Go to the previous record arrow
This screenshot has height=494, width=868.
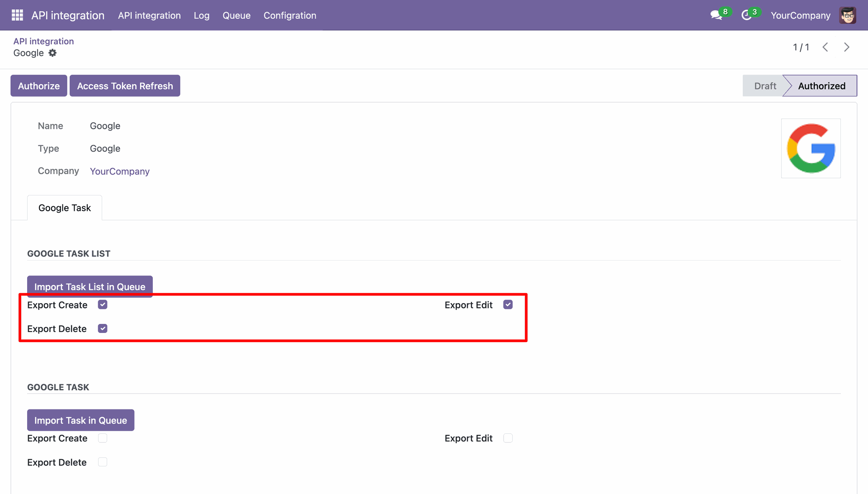(x=825, y=47)
